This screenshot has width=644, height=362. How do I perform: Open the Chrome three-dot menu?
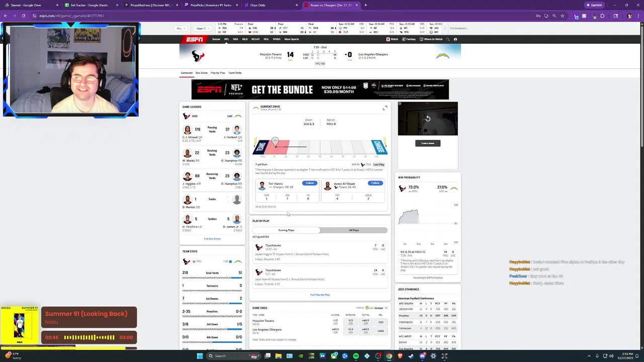click(x=638, y=16)
